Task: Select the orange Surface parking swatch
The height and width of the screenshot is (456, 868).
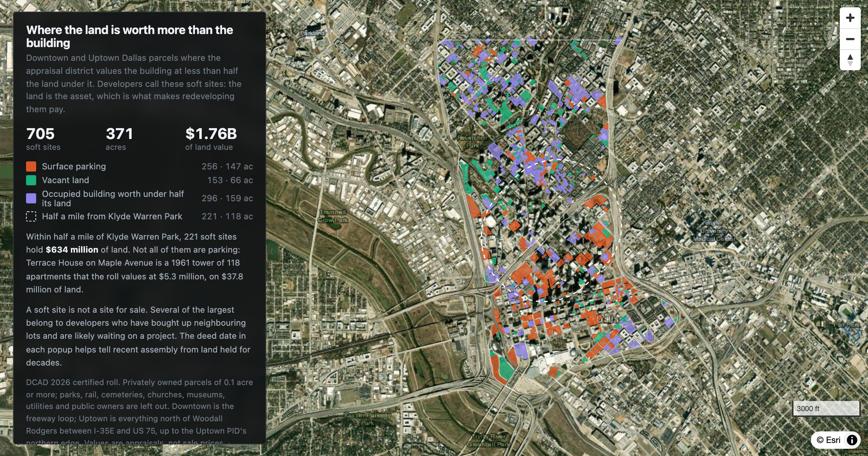Action: point(31,166)
